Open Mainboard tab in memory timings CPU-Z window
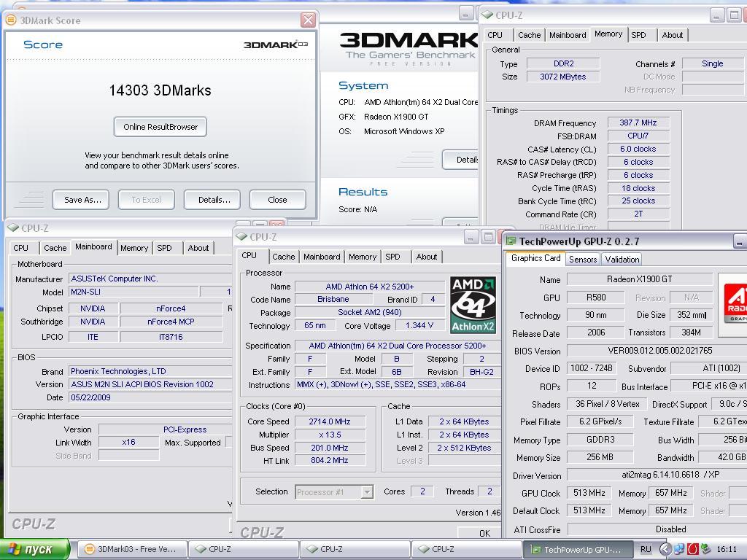This screenshot has height=560, width=747. pos(568,35)
